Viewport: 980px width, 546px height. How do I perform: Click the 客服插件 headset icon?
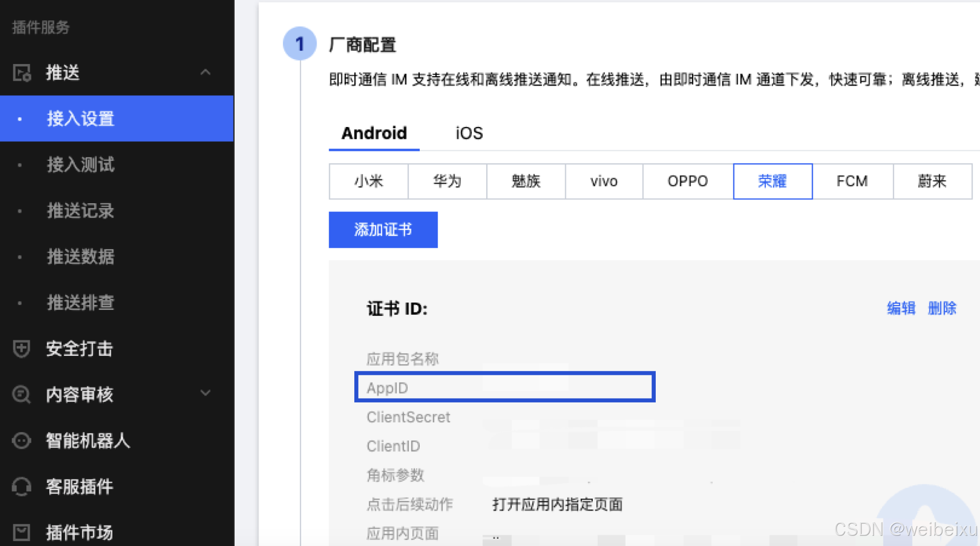[22, 486]
